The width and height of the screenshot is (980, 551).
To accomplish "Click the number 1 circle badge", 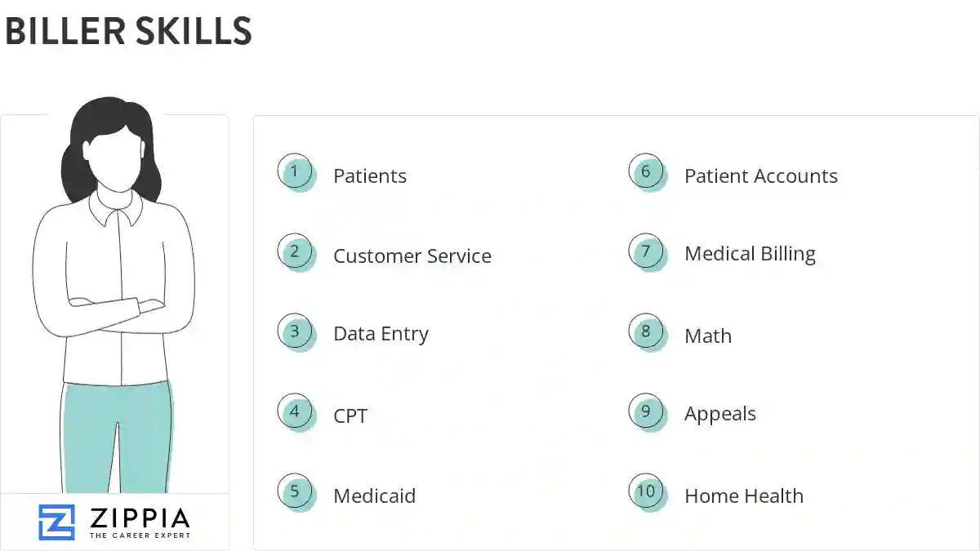I will point(295,172).
